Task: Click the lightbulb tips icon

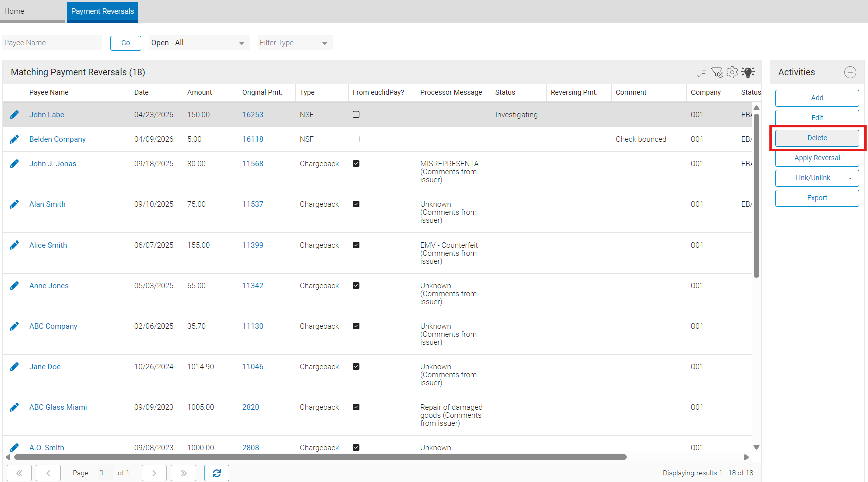Action: click(748, 72)
